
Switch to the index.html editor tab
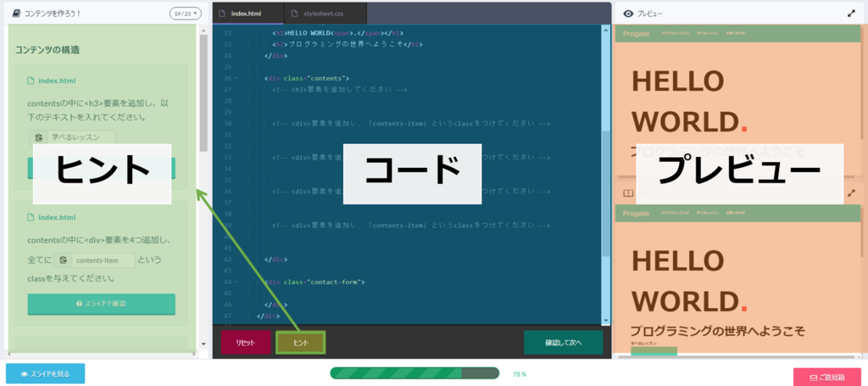[x=248, y=14]
